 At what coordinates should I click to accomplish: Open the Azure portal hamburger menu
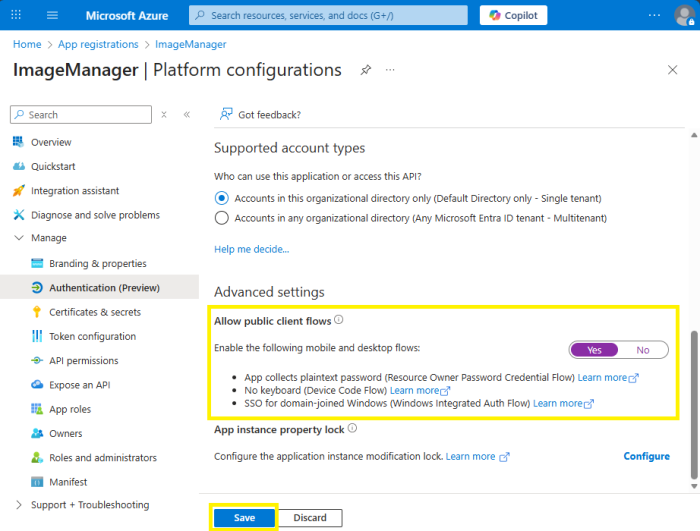pyautogui.click(x=52, y=15)
